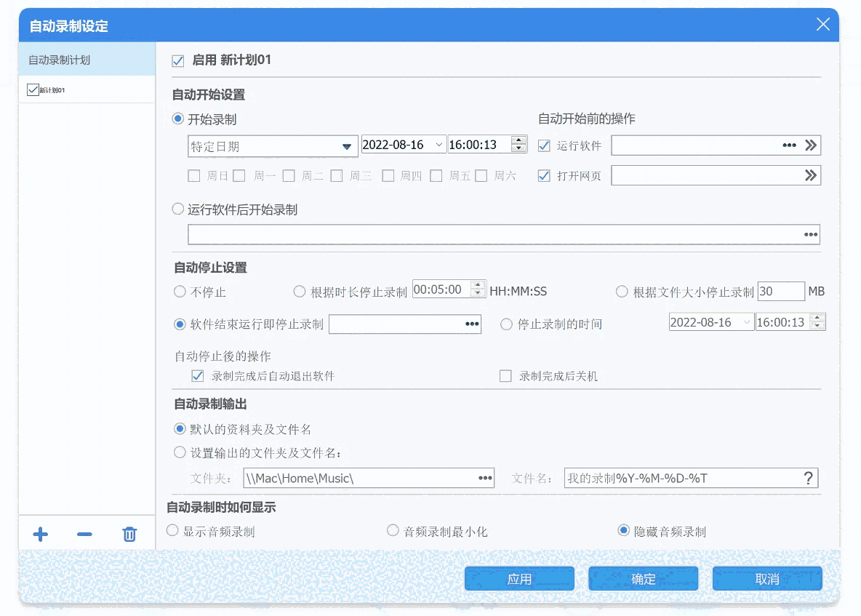Browse for software in 软件结束运行即停止录制 field

point(471,324)
